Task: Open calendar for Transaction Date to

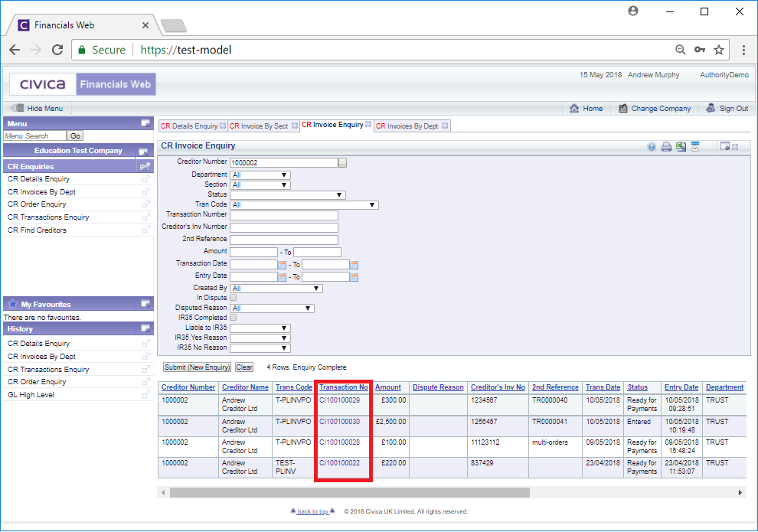Action: click(354, 265)
